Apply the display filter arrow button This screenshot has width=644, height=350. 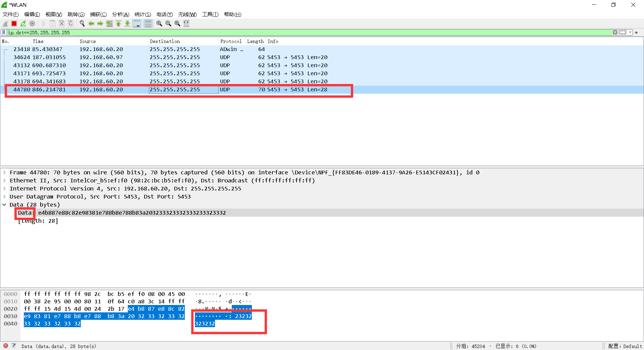[x=623, y=33]
